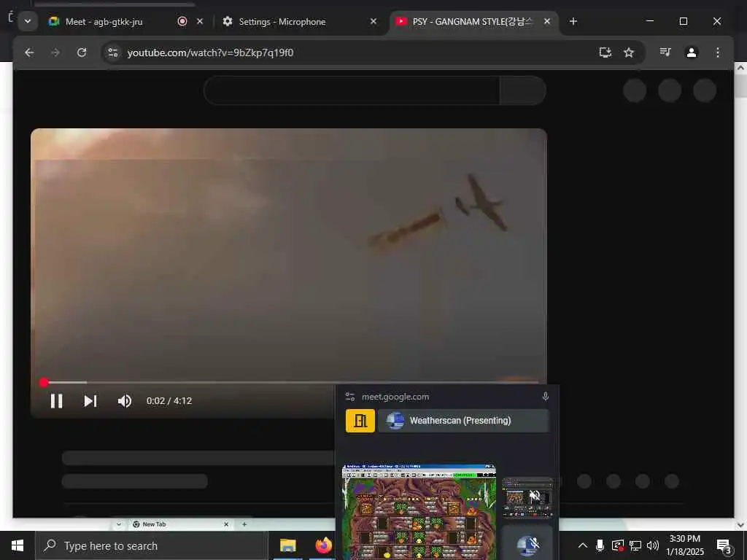Close the PSY GANGNAM STYLE tab
The width and height of the screenshot is (747, 560).
[x=547, y=21]
